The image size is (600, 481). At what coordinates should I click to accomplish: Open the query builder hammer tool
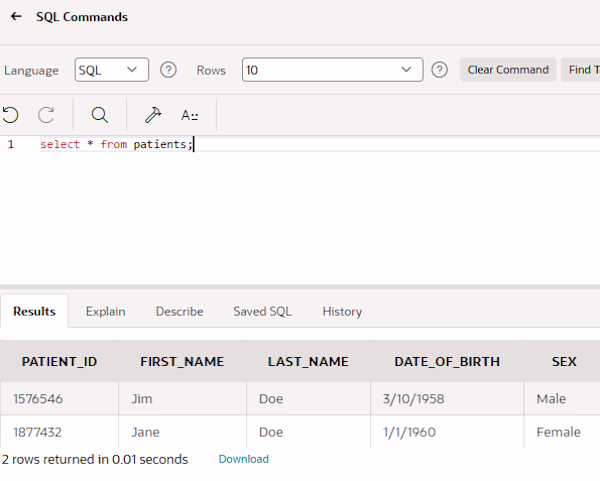coord(153,115)
